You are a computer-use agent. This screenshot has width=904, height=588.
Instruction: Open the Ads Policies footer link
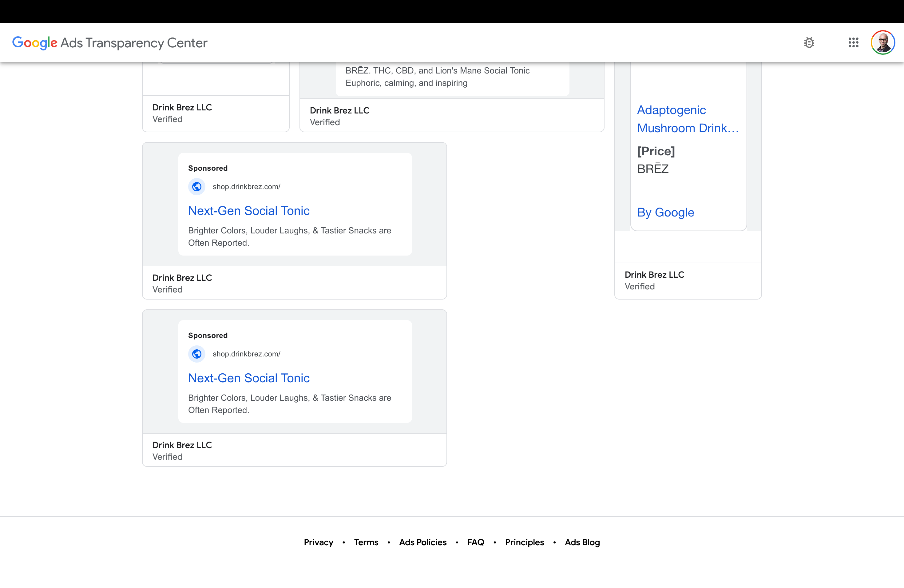[x=422, y=542]
